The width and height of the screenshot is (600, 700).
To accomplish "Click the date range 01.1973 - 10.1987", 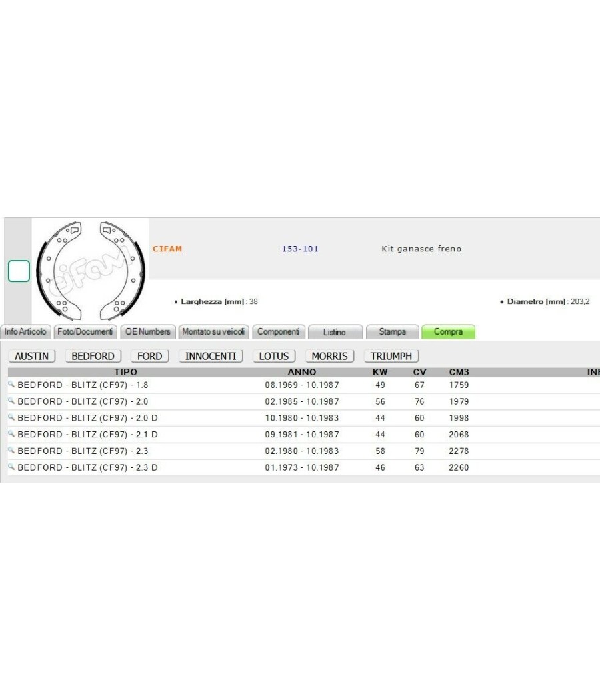I will click(302, 467).
